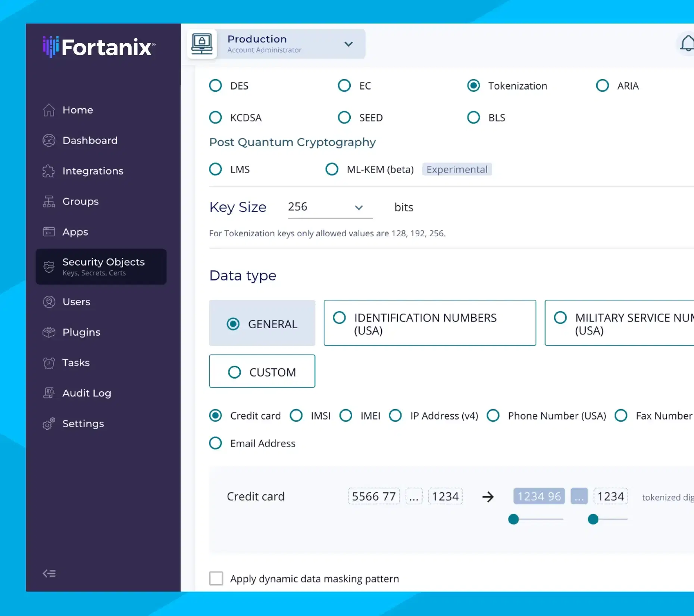Screen dimensions: 694x616
Task: Select the IMEI radio option
Action: 346,416
